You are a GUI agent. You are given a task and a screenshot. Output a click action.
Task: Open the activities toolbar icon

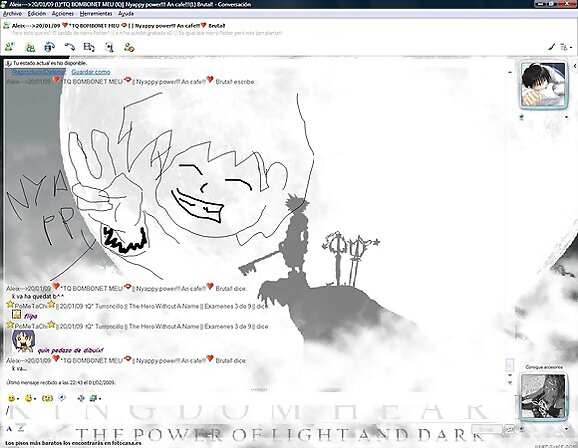89,47
